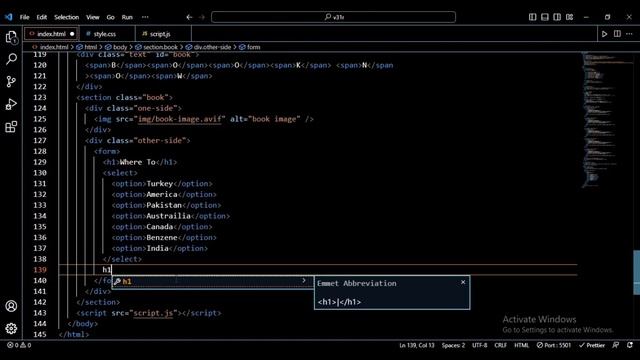The width and height of the screenshot is (640, 360).
Task: Open the Customize Layout icon
Action: pos(570,17)
